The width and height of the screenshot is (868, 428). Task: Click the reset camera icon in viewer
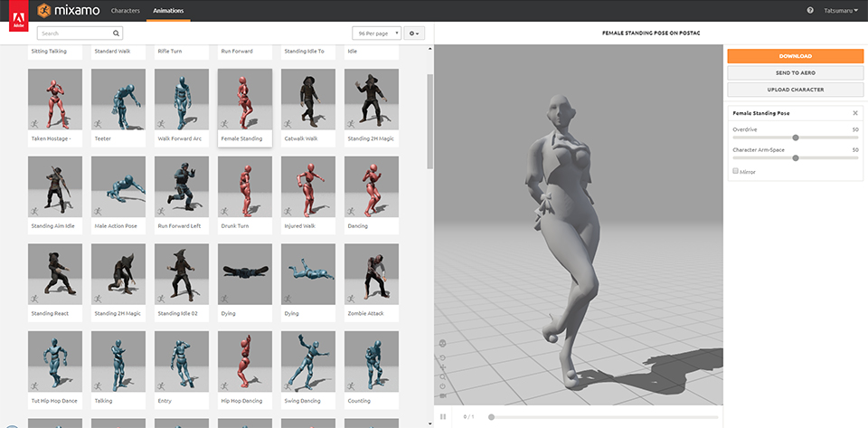pyautogui.click(x=443, y=385)
